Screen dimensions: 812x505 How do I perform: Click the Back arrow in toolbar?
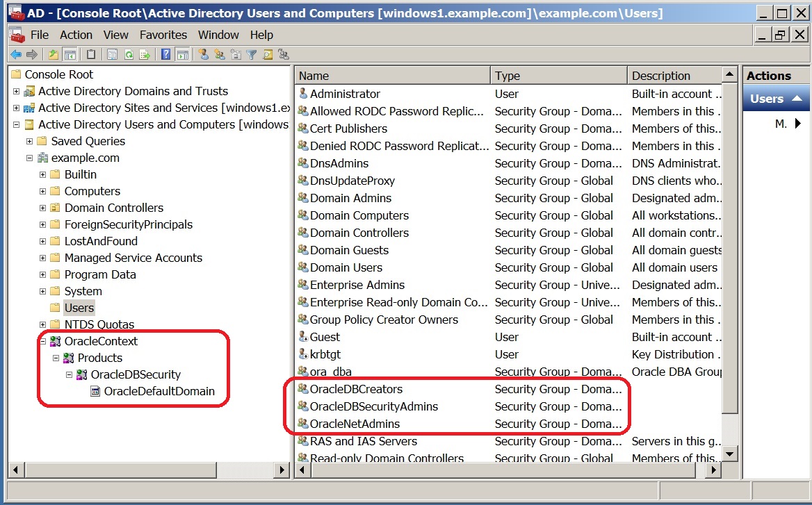tap(15, 55)
